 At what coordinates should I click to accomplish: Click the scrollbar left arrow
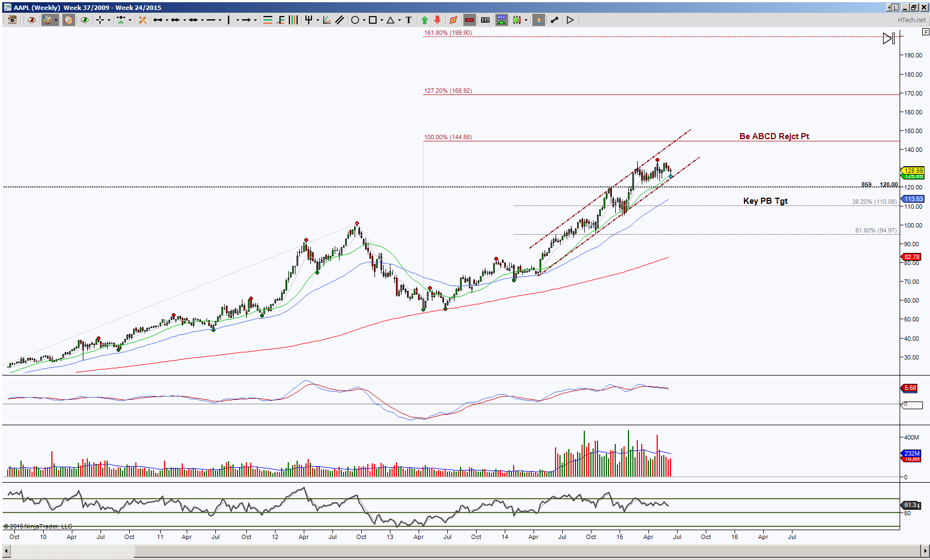coord(7,551)
